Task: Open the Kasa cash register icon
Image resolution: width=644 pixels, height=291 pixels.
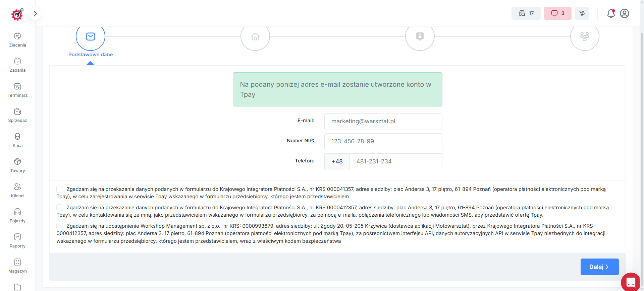Action: (x=17, y=137)
